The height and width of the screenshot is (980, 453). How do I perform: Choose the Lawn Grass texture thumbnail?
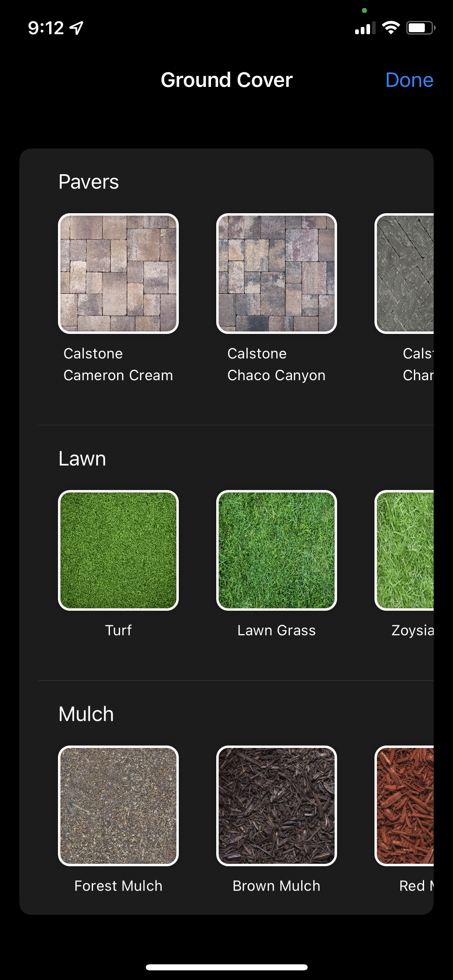point(277,550)
